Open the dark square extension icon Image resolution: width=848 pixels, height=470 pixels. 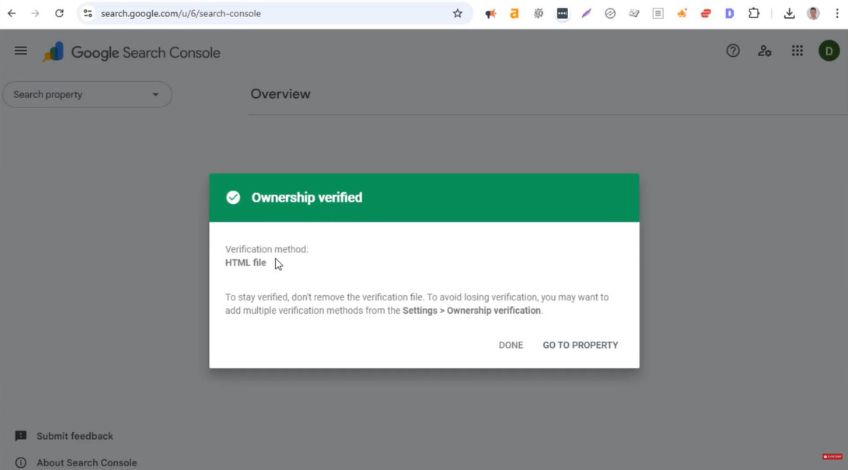[562, 14]
